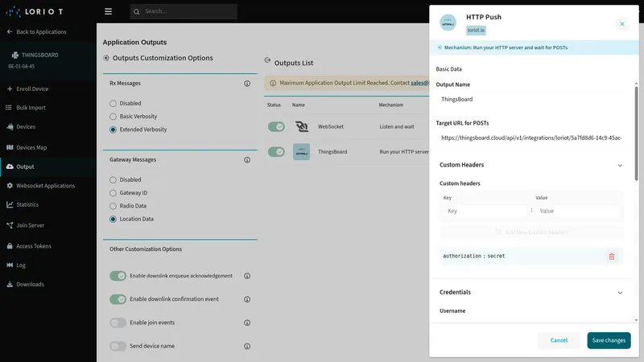Toggle Enable downlink enqueue acknowledgement switch
Viewport: 644px width, 362px height.
tap(118, 276)
